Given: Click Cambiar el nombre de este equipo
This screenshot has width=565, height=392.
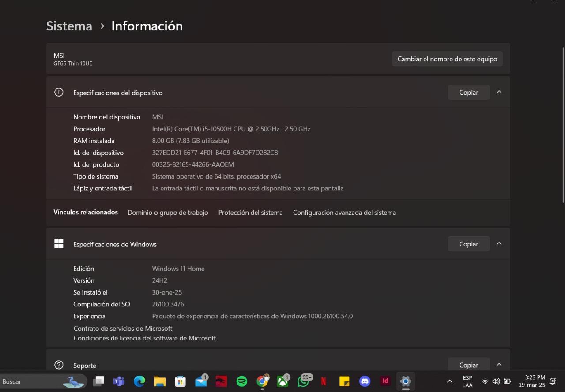Looking at the screenshot, I should coord(447,59).
